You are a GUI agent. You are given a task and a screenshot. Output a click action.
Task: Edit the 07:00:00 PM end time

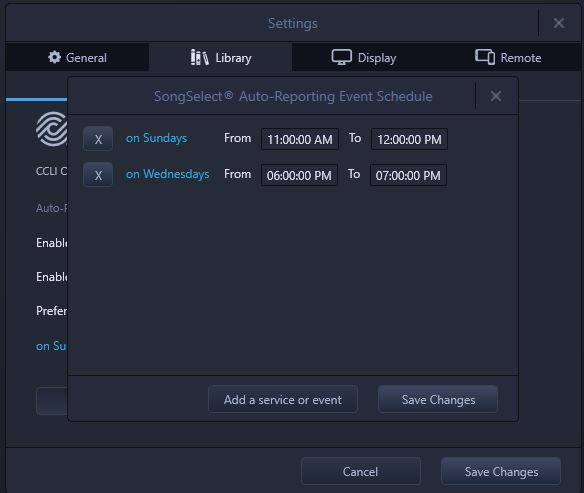[x=408, y=175]
